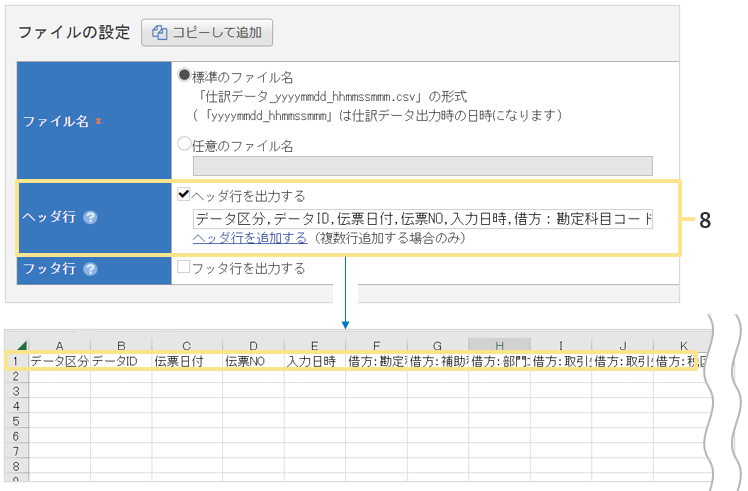Select 標準のファイル名 radio option
This screenshot has height=491, width=748.
[184, 77]
